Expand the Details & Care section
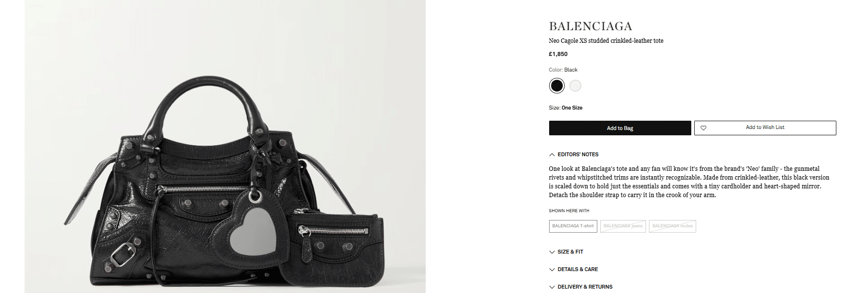The image size is (868, 293). pos(578,269)
